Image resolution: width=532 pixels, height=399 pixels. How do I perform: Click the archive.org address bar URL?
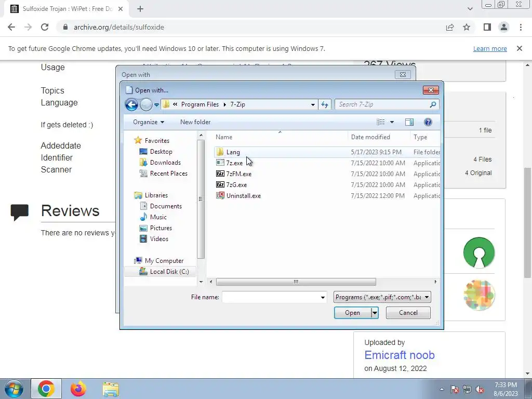119,27
